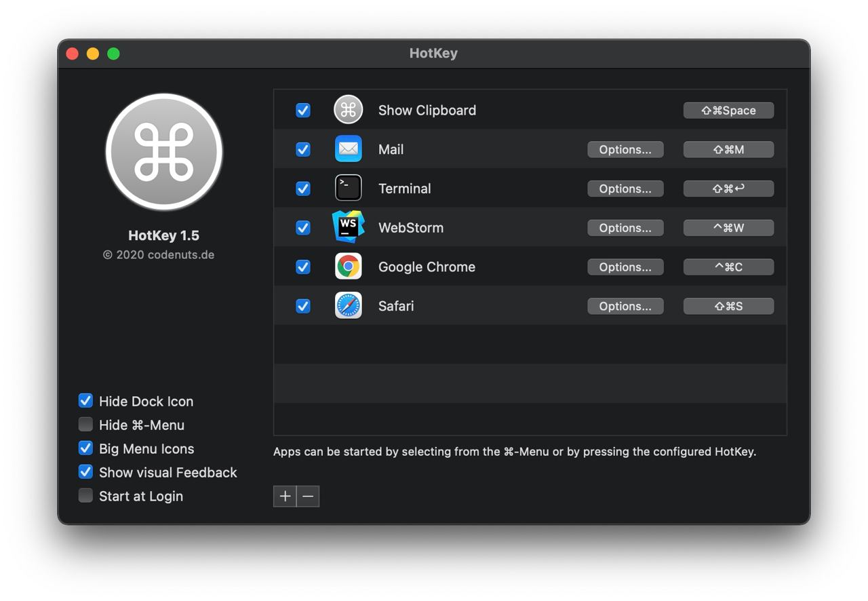
Task: Open Options for Safari
Action: click(625, 306)
